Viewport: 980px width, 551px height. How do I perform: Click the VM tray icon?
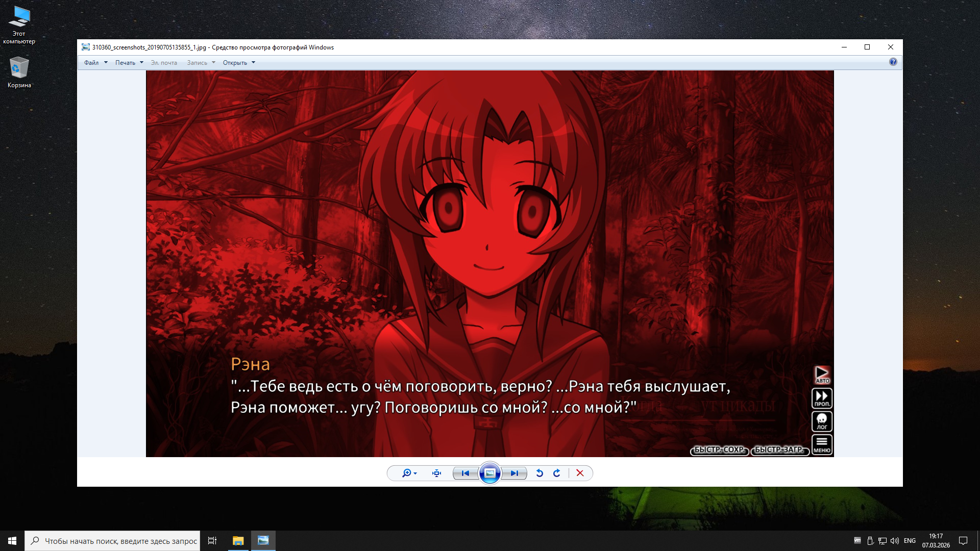tap(857, 541)
